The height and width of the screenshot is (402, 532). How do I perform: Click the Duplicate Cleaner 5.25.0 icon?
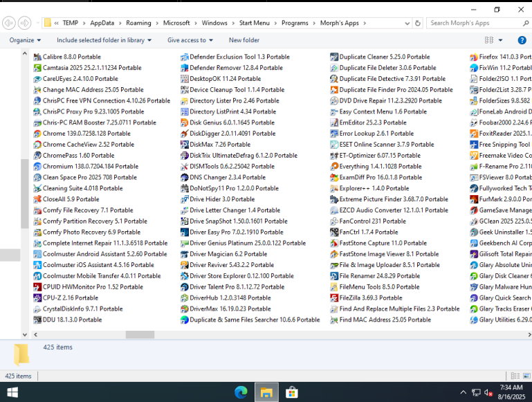(334, 57)
